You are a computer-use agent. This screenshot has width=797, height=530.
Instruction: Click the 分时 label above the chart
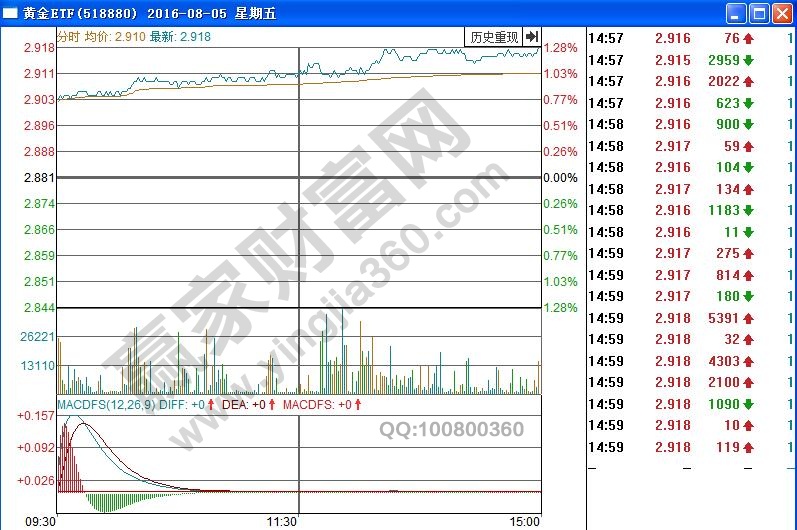pos(69,36)
